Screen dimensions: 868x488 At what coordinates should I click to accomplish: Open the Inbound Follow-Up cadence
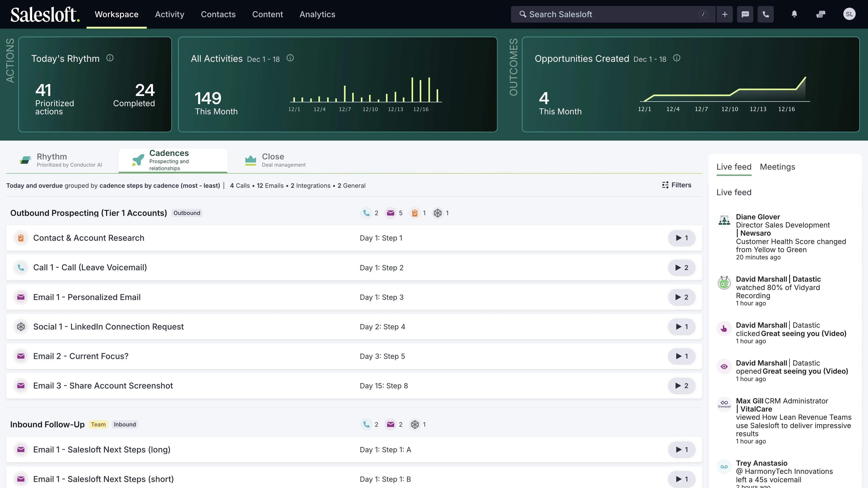[x=47, y=424]
